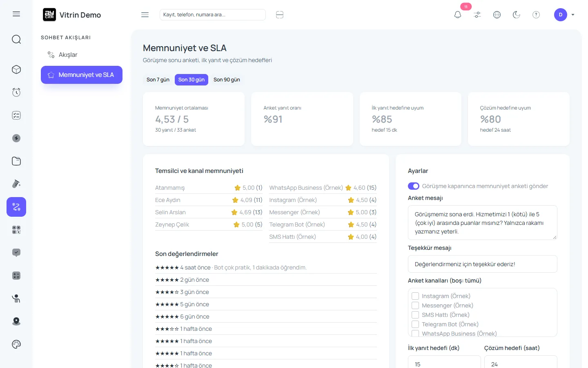
Task: Open the globe language selector
Action: pos(497,15)
